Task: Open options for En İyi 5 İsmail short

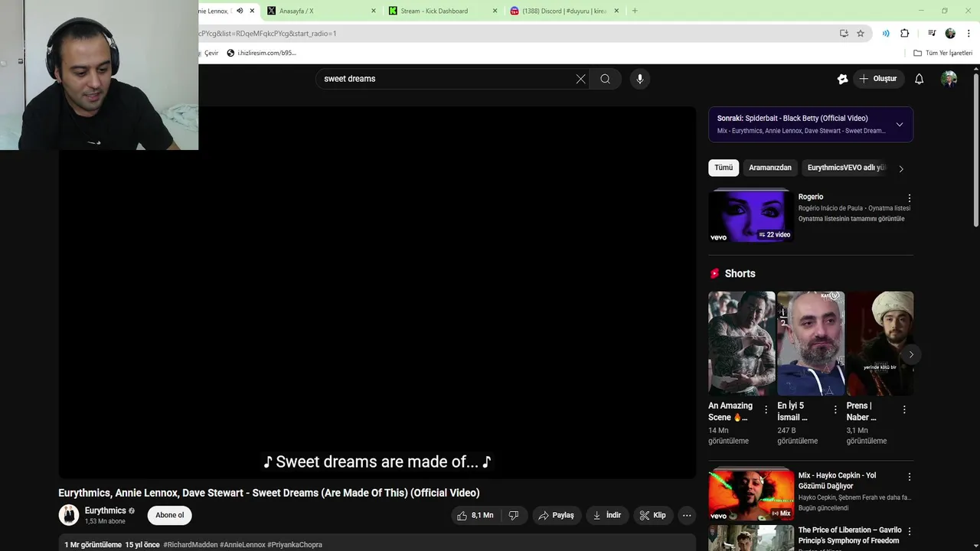Action: pyautogui.click(x=835, y=409)
